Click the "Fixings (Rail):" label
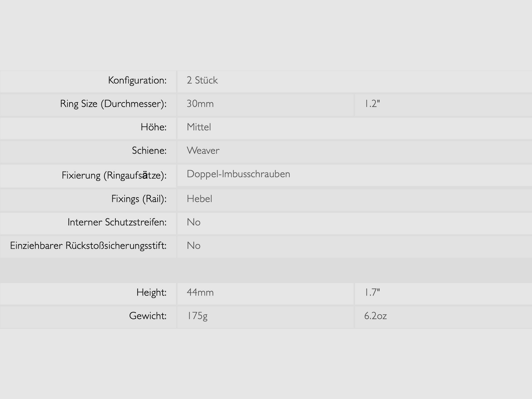532x399 pixels. coord(139,199)
